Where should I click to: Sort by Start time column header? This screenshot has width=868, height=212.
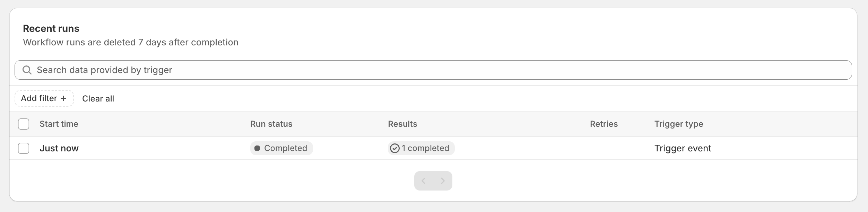point(59,124)
